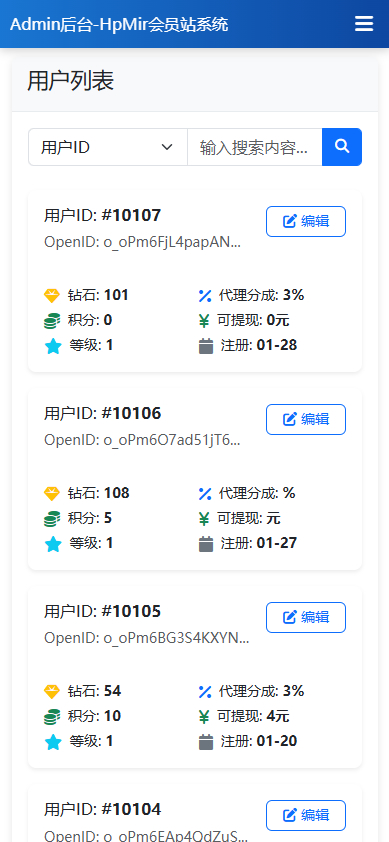Select user ID text #10105

[102, 612]
